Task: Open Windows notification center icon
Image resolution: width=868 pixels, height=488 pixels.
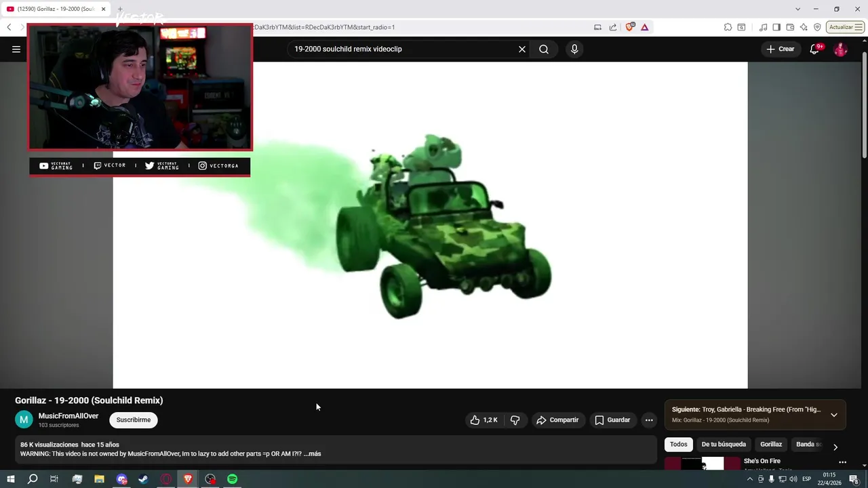Action: (854, 479)
